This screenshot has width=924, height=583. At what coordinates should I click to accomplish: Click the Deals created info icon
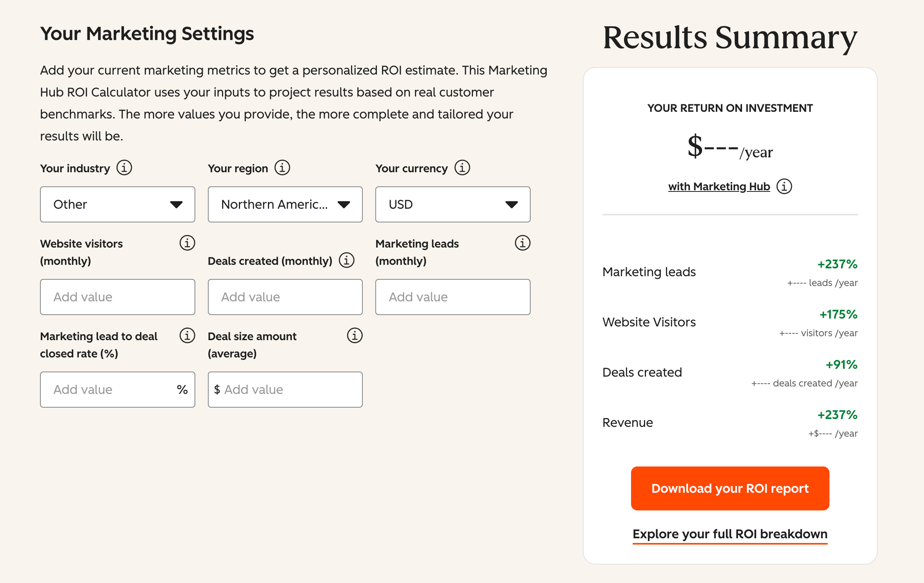point(347,260)
